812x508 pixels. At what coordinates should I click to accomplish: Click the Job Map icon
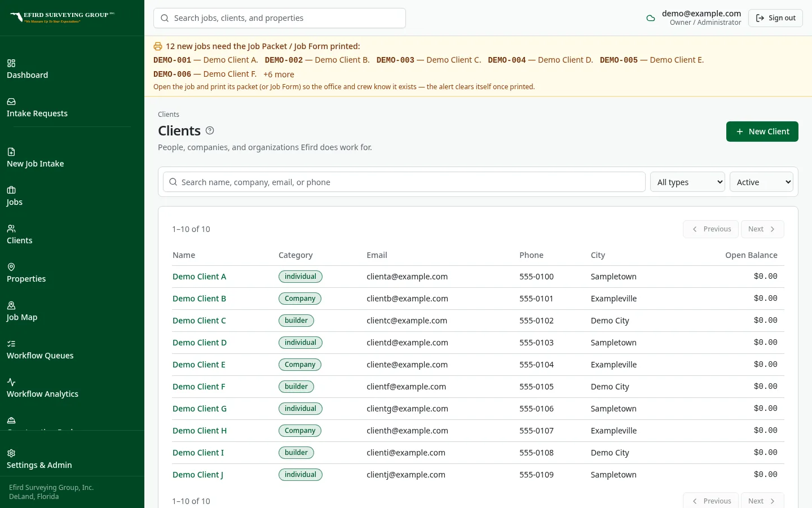(x=11, y=305)
